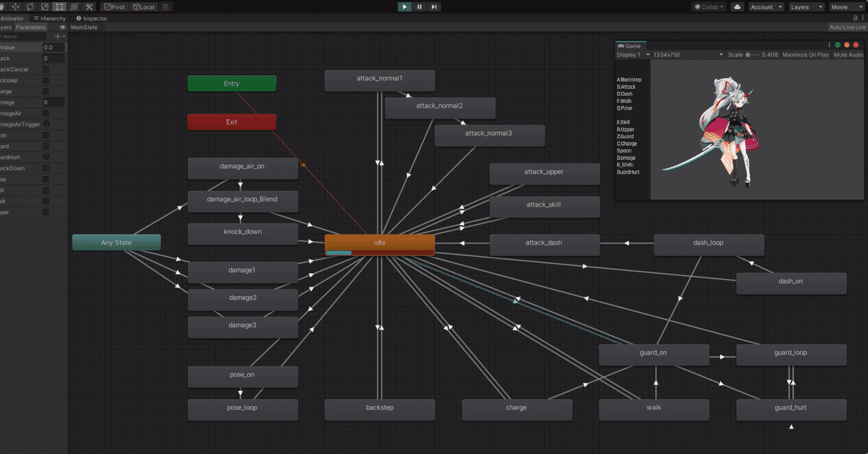Viewport: 868px width, 454px height.
Task: Click the Play button
Action: tap(405, 7)
